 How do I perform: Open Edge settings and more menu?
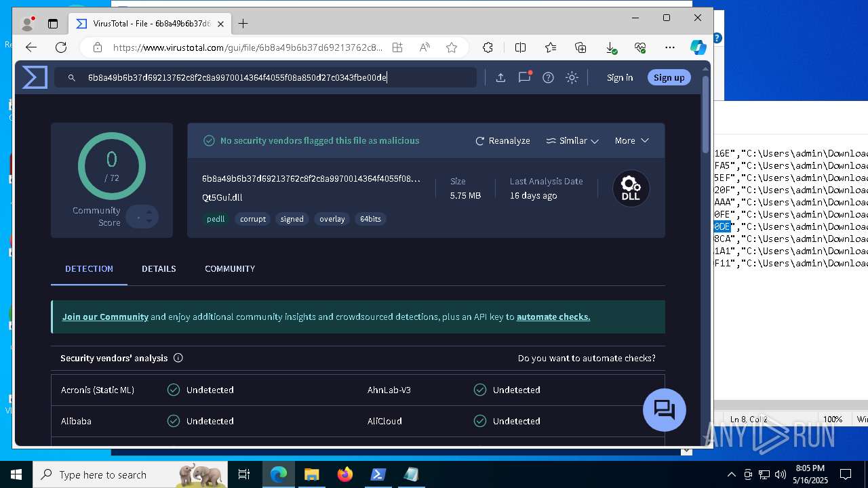pos(670,47)
